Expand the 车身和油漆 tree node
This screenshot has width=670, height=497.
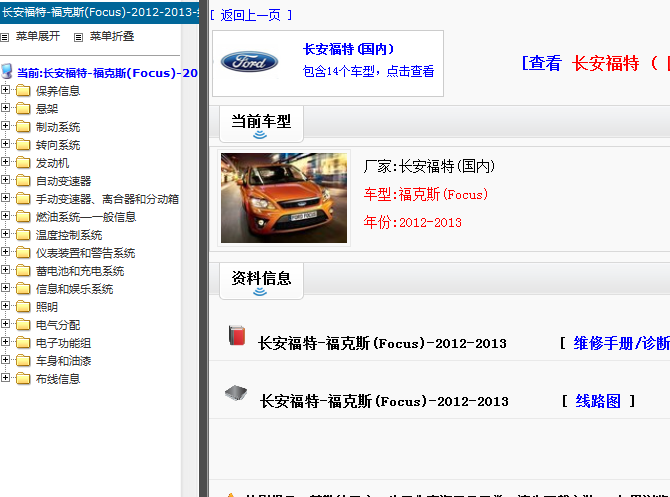(x=5, y=360)
